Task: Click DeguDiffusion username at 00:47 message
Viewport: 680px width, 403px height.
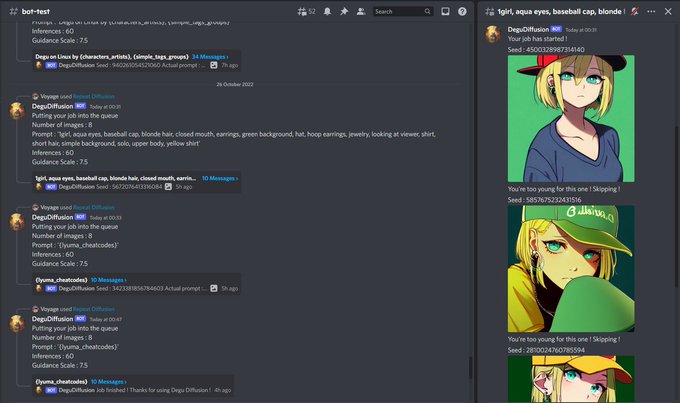Action: click(52, 319)
